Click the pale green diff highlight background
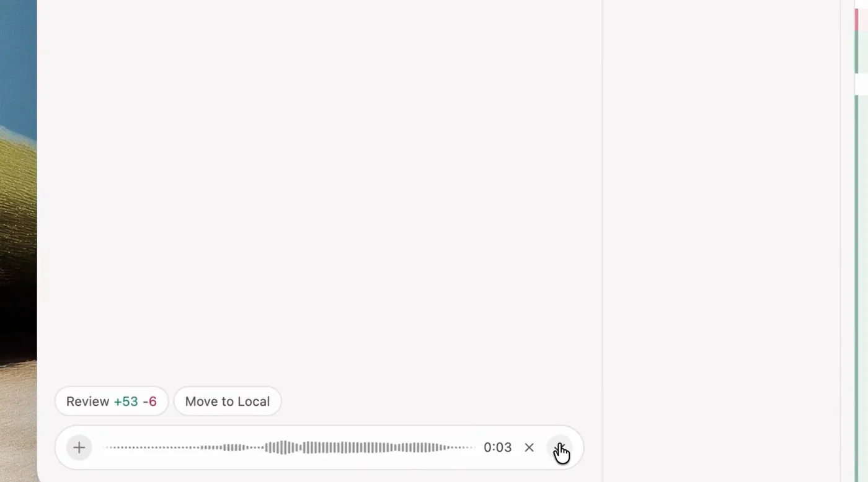868x482 pixels. [x=864, y=52]
